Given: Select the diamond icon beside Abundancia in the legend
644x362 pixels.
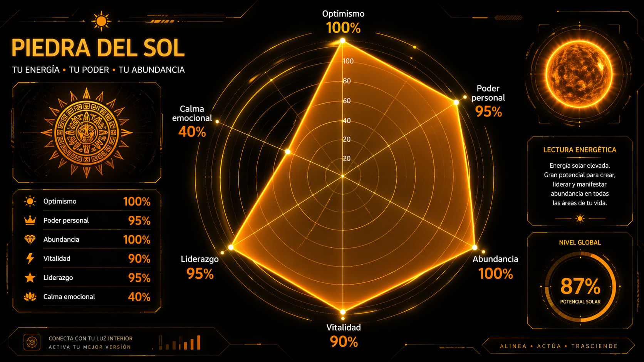Looking at the screenshot, I should coord(30,239).
